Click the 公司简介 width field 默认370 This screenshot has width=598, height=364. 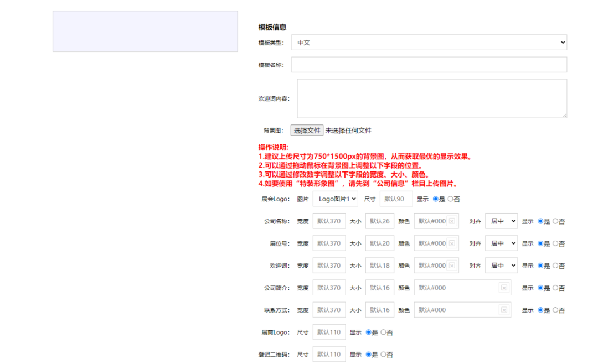click(329, 288)
